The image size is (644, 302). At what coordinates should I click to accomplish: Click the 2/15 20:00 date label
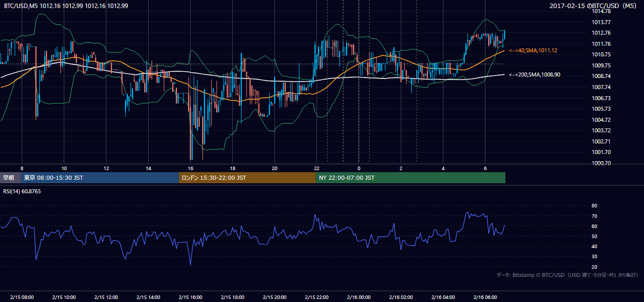274,297
